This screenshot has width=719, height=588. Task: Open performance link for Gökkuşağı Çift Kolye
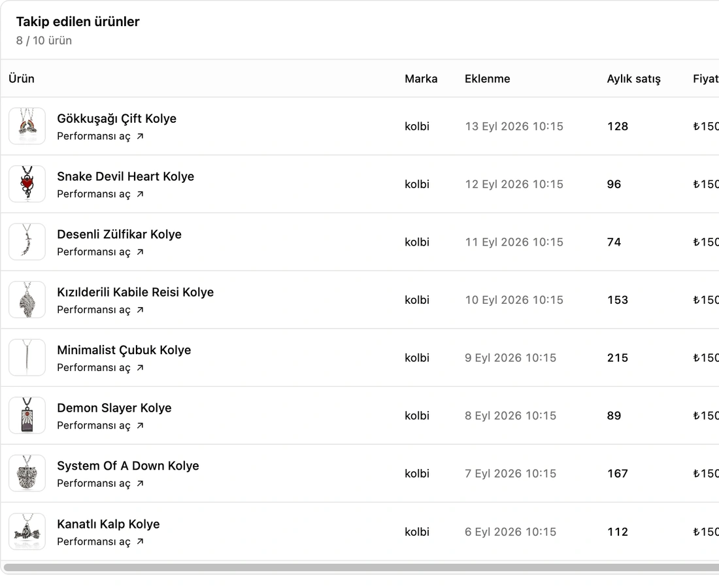pos(100,136)
